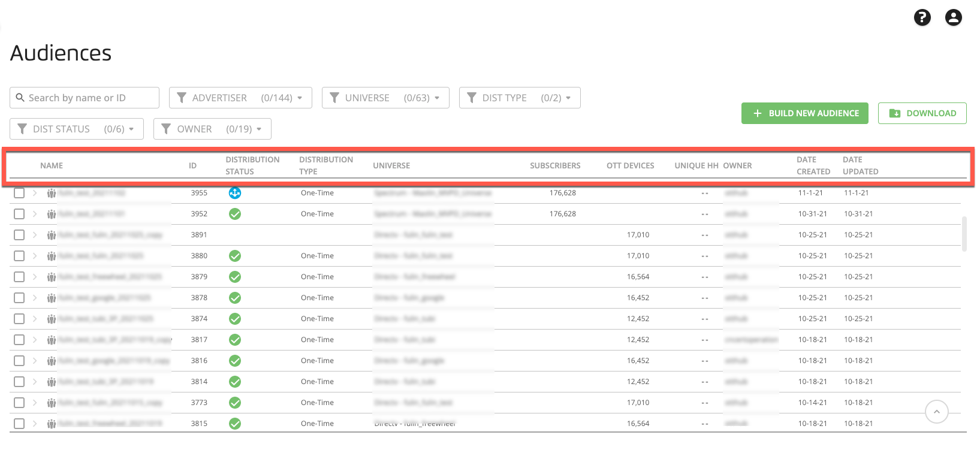Click the green check status for ID 3773
The width and height of the screenshot is (980, 456).
click(x=235, y=403)
